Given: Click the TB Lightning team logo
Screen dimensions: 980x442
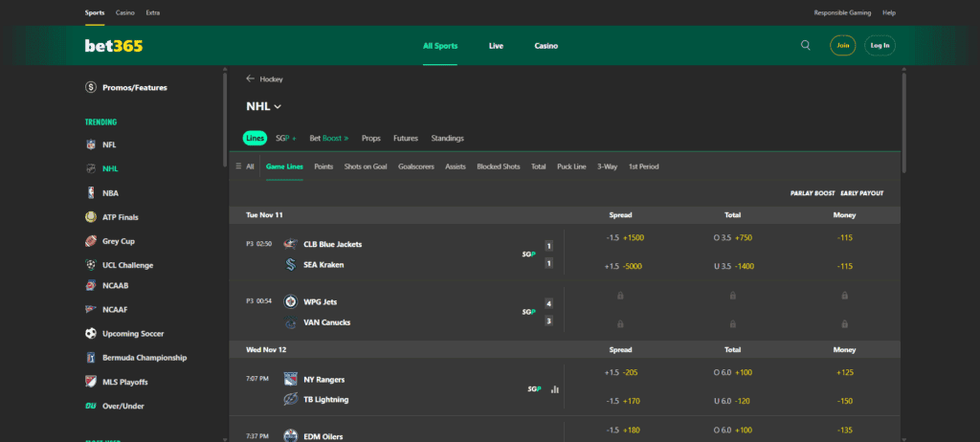Looking at the screenshot, I should coord(291,400).
